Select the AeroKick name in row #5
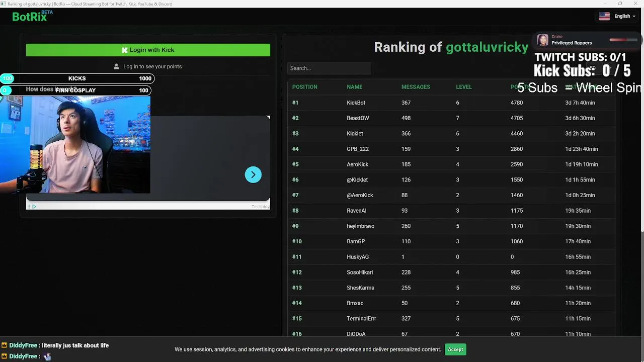The height and width of the screenshot is (362, 644). tap(358, 164)
